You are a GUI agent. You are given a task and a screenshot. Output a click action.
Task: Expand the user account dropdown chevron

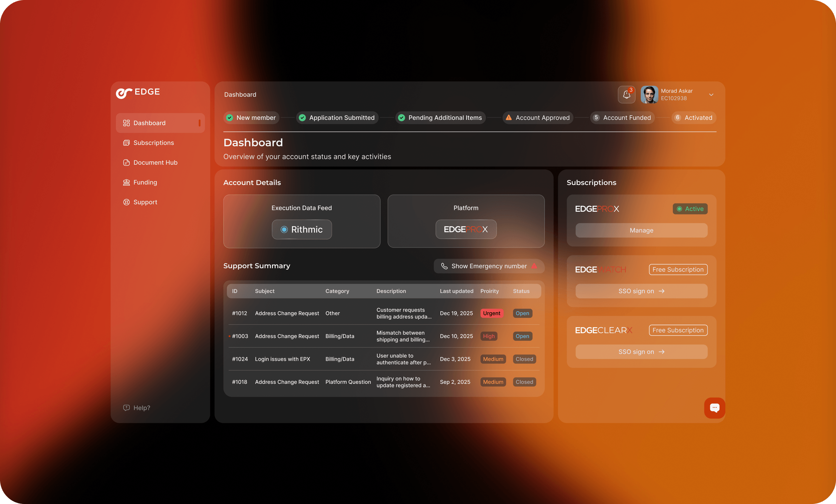pyautogui.click(x=711, y=95)
